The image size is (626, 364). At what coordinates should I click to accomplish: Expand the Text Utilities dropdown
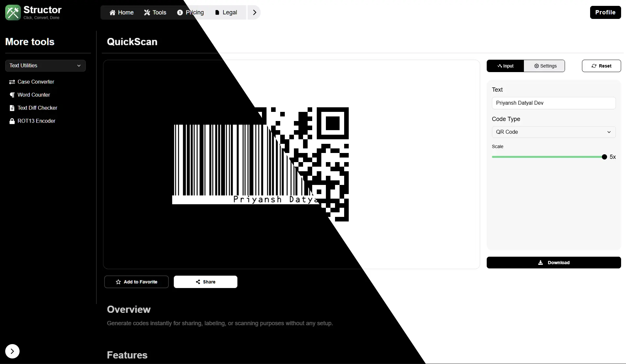click(45, 66)
